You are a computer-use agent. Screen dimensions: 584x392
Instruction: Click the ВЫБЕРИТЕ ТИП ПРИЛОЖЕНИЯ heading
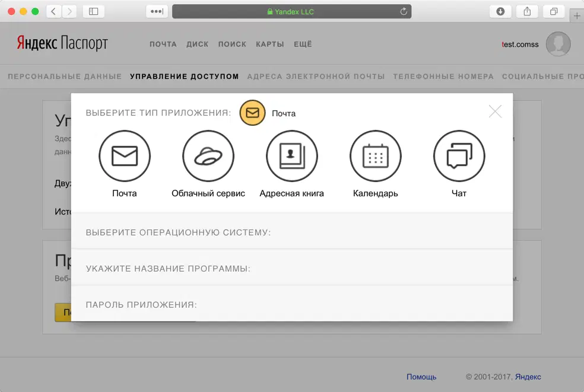tap(158, 113)
